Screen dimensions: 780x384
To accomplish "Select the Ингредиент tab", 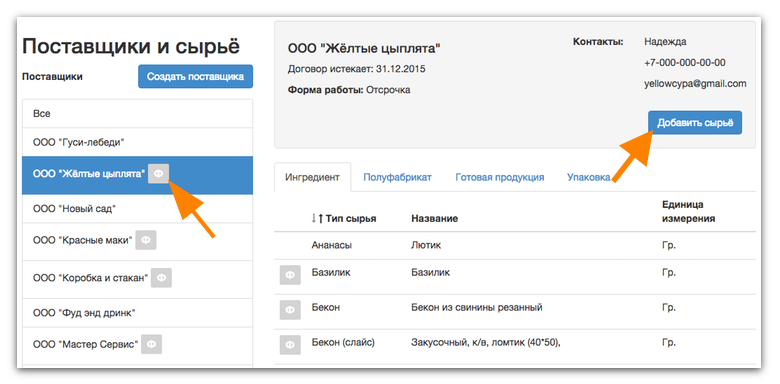I will [x=312, y=177].
